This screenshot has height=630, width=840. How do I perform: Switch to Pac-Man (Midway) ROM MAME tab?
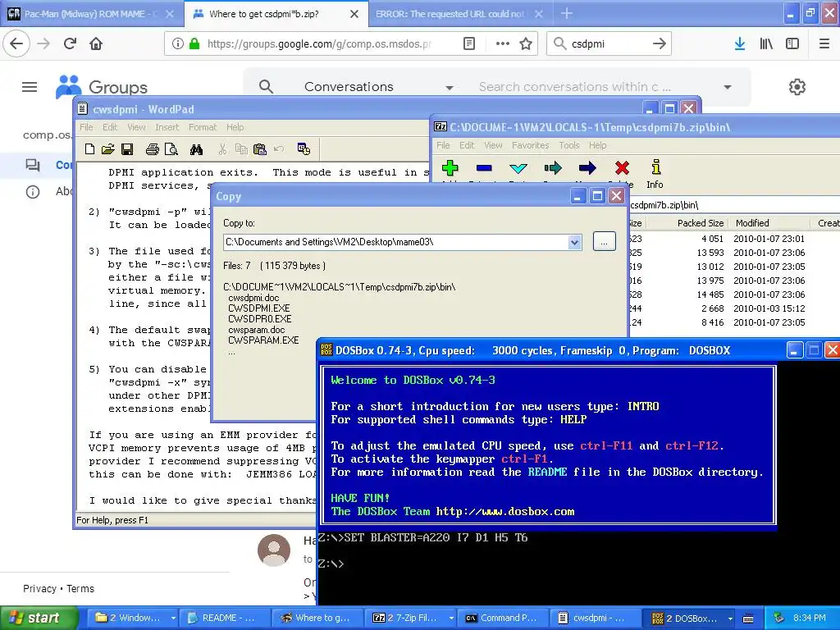(x=92, y=14)
